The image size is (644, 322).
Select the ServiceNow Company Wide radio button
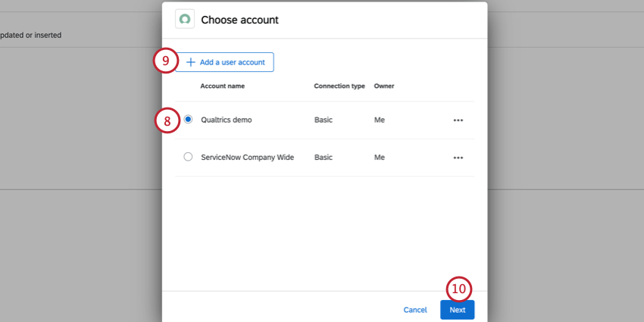tap(188, 157)
